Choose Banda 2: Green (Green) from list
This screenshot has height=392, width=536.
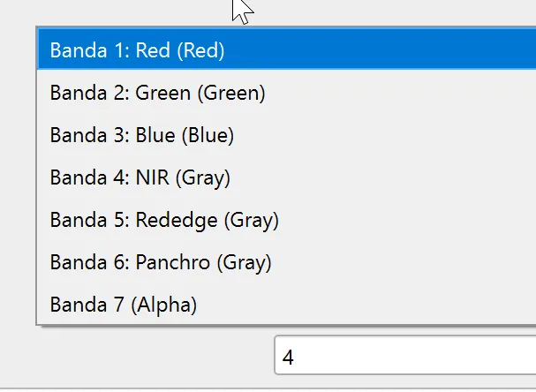tap(287, 93)
